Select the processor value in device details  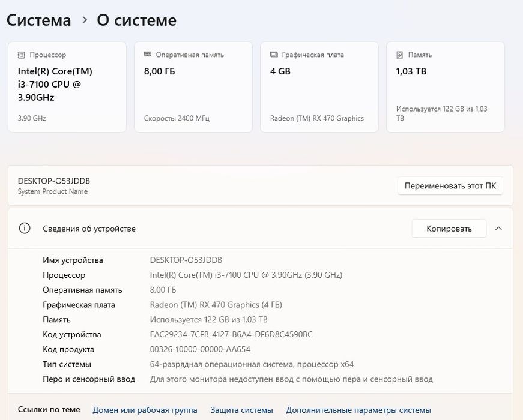point(246,275)
